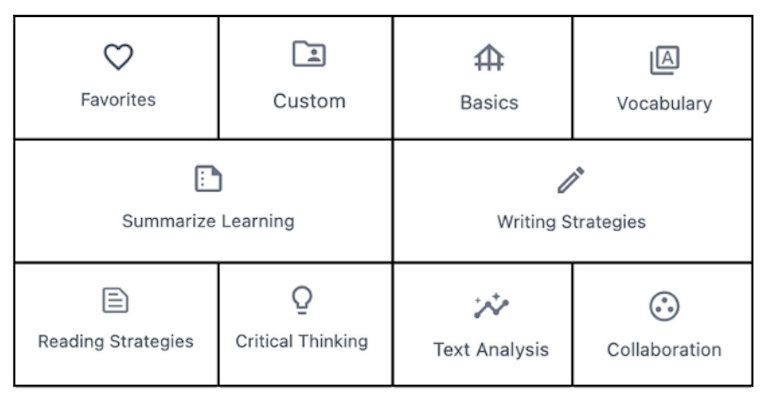Open the Reading Strategies label

tap(116, 341)
